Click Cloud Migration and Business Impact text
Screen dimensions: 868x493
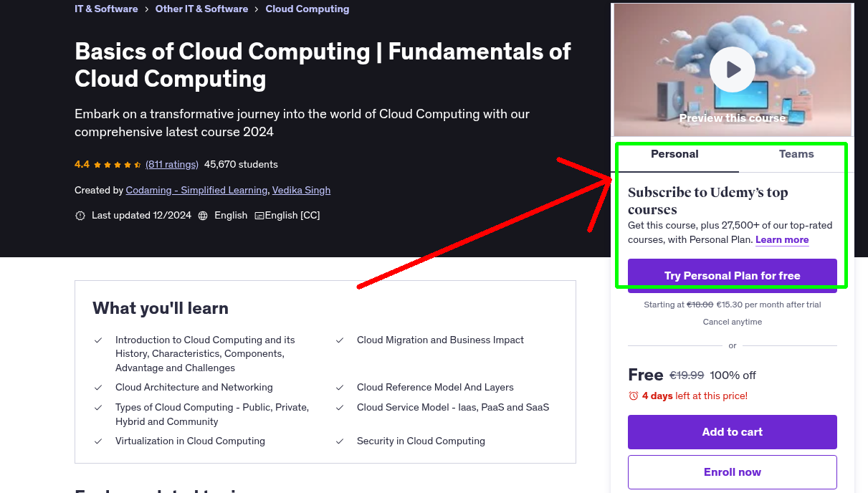click(x=440, y=340)
